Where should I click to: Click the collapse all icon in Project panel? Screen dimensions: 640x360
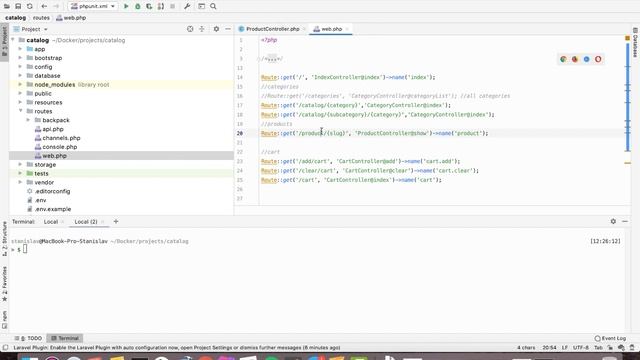point(202,29)
